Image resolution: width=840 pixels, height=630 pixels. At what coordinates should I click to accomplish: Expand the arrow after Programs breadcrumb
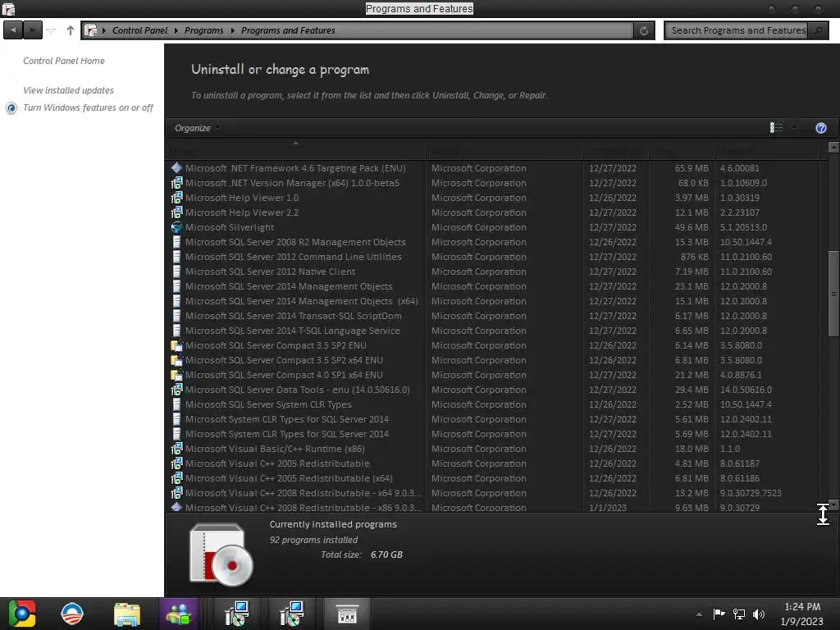[232, 30]
